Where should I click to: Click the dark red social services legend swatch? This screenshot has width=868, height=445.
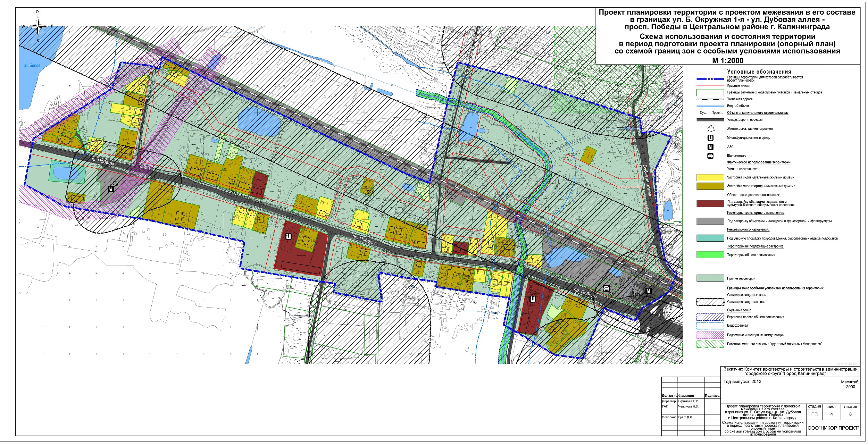710,203
